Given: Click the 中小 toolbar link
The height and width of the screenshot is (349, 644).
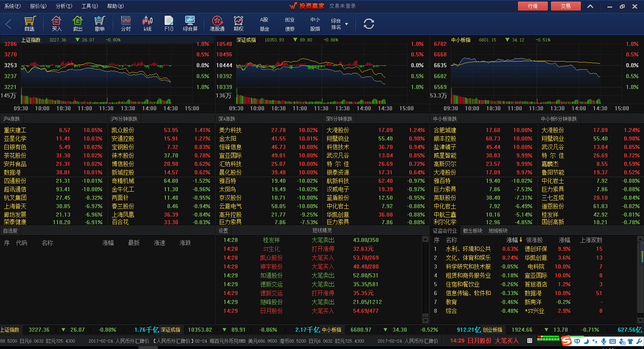Looking at the screenshot, I should [x=315, y=20].
